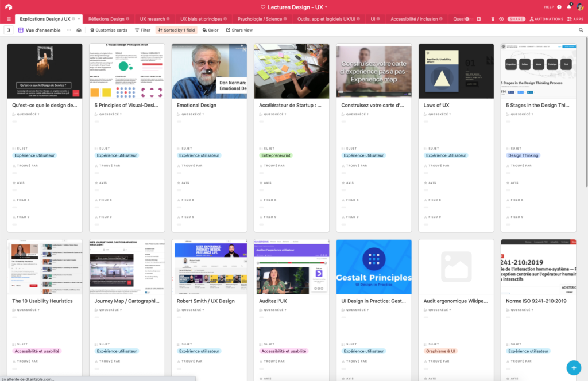The width and height of the screenshot is (588, 381).
Task: Open the Audit ergonomique Wikipe... card title
Action: (455, 301)
